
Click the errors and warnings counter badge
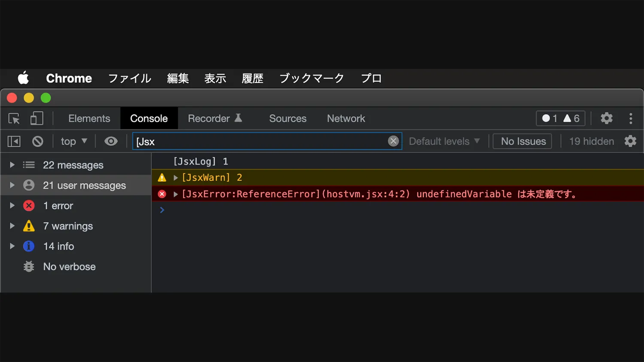coord(560,118)
